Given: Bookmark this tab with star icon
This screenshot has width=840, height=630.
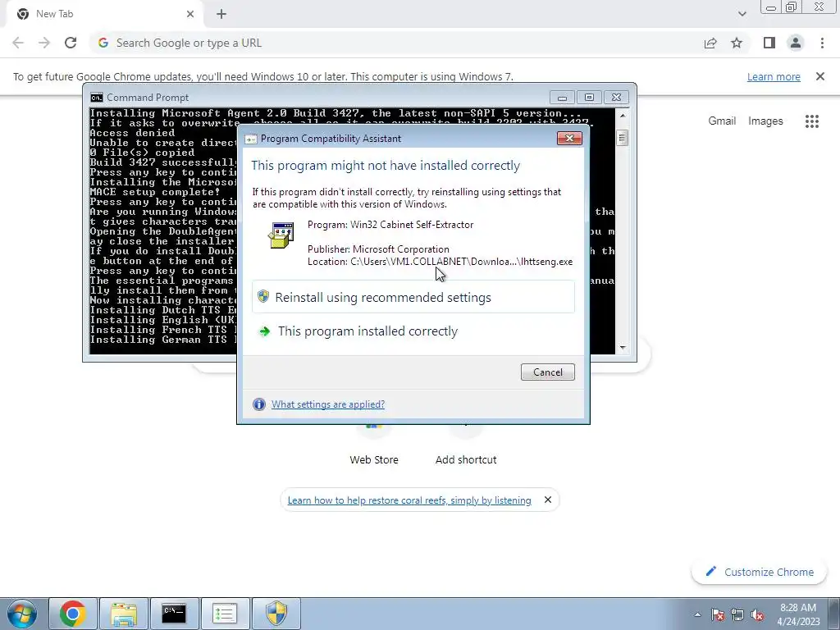Looking at the screenshot, I should click(x=737, y=43).
